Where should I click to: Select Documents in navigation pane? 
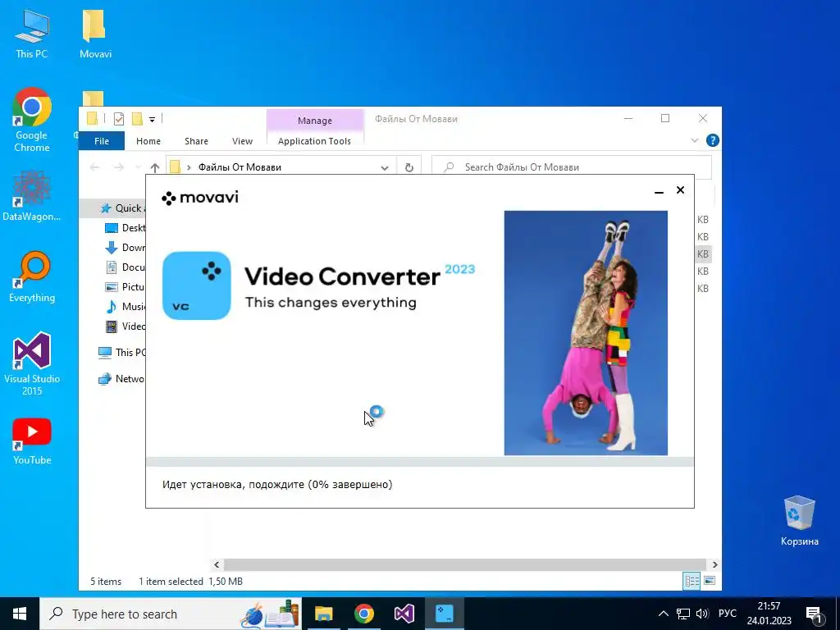coord(126,267)
